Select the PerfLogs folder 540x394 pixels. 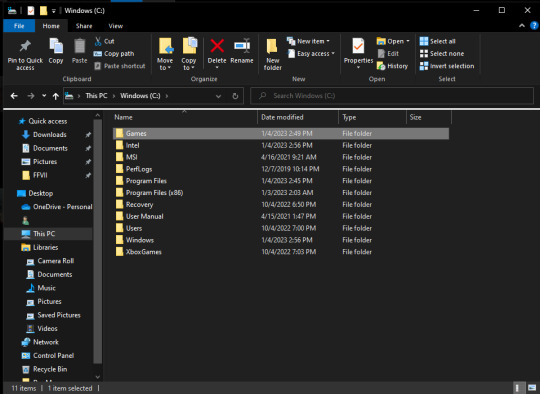[281, 169]
